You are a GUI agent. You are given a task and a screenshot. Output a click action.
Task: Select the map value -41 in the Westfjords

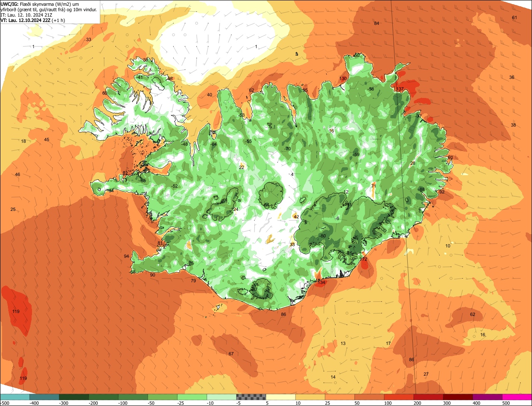click(x=139, y=77)
